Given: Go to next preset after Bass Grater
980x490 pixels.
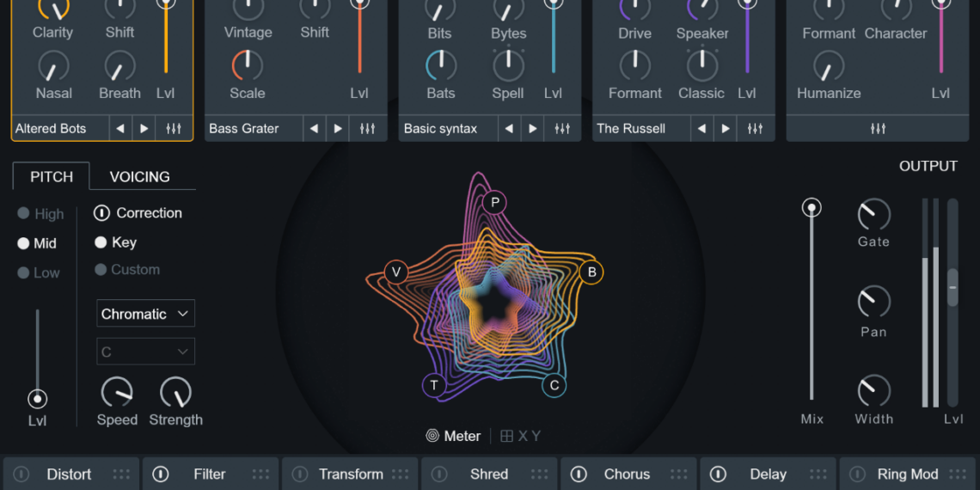Looking at the screenshot, I should click(x=339, y=129).
